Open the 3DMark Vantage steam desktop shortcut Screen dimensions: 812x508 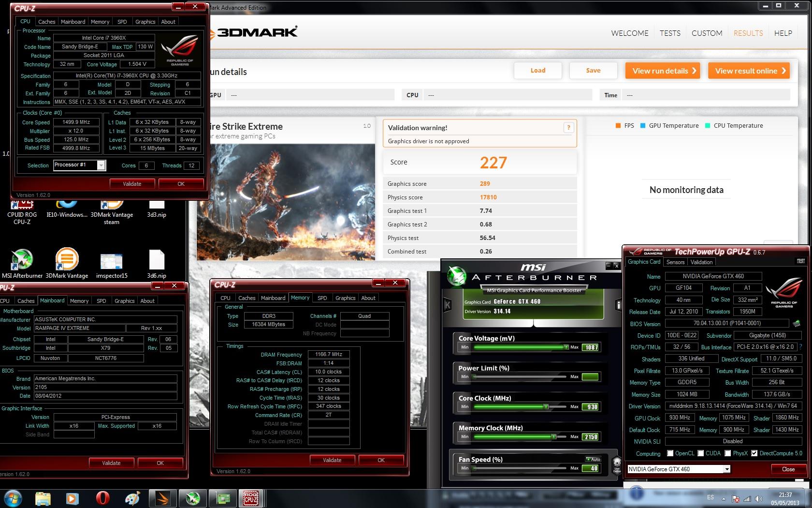pyautogui.click(x=112, y=212)
